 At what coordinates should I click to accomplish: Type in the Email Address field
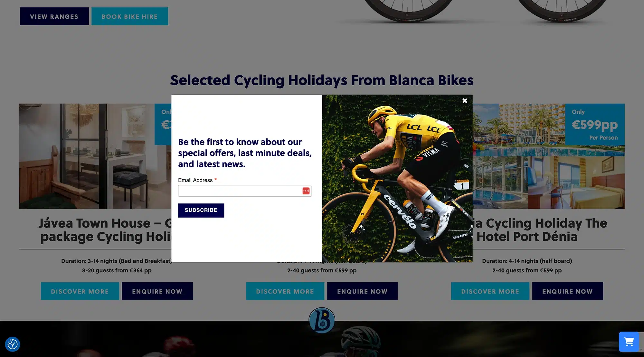tap(240, 191)
